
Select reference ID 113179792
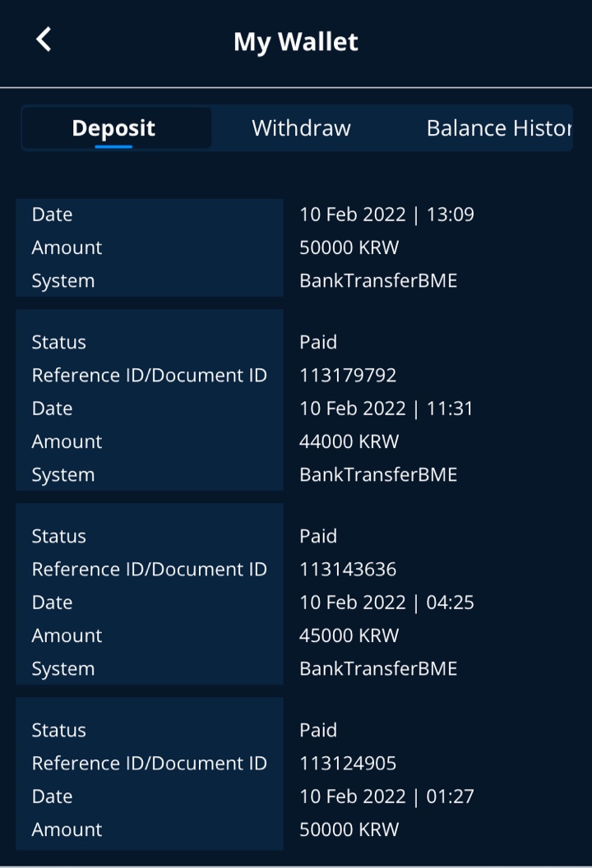[348, 376]
